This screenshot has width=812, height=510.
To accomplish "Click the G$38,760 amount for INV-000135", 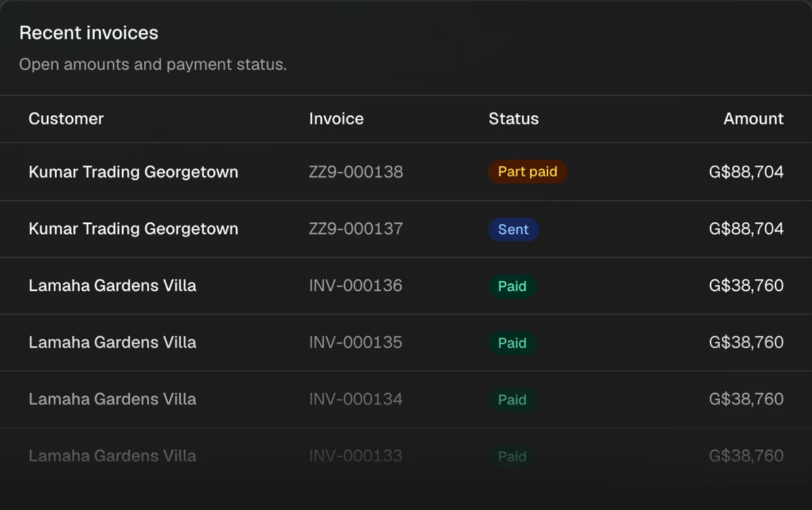I will coord(746,343).
